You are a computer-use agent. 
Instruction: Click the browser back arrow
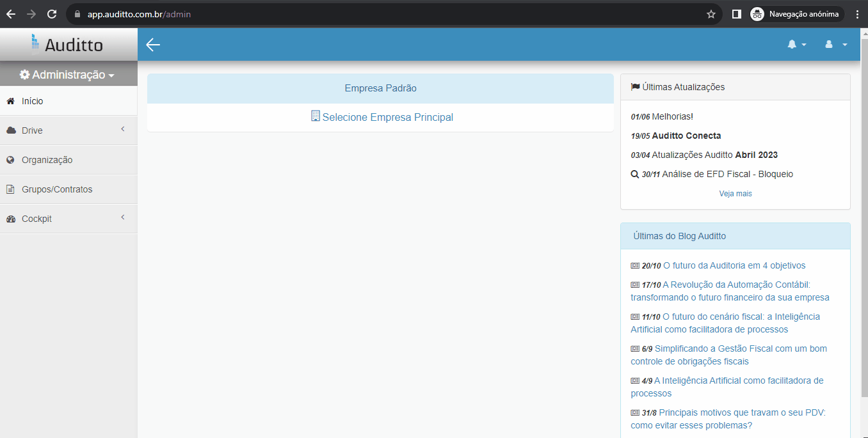tap(11, 14)
